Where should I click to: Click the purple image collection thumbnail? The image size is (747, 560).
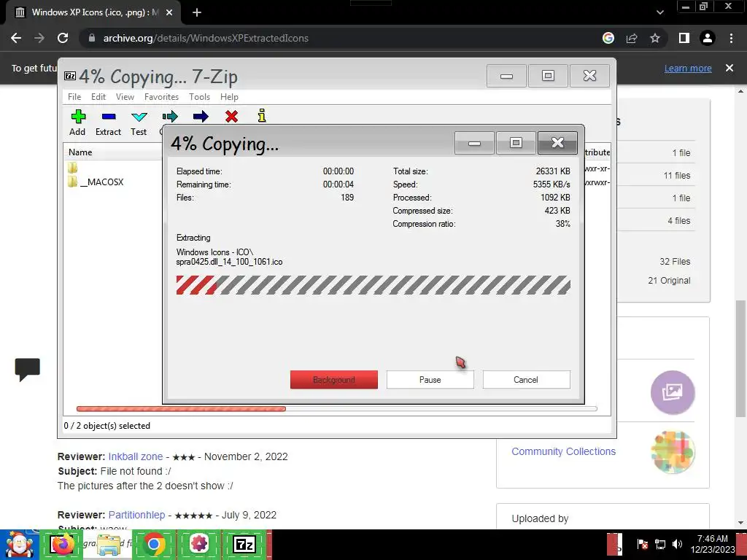(673, 392)
